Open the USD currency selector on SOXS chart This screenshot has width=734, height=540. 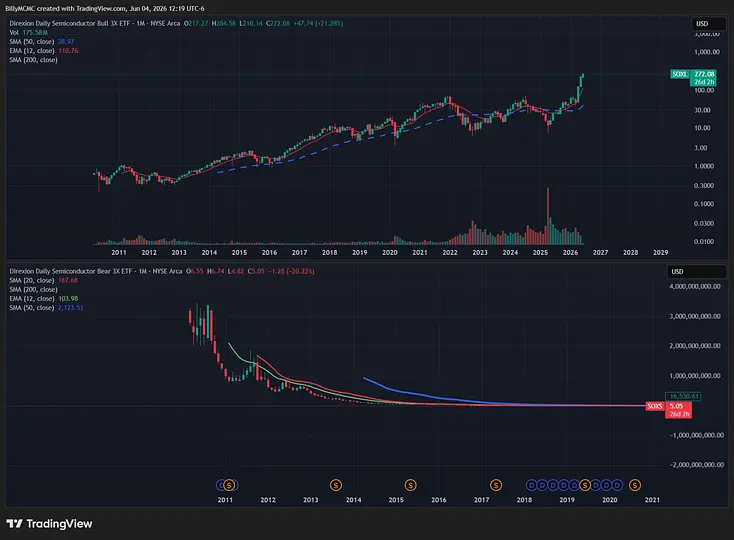coord(696,271)
